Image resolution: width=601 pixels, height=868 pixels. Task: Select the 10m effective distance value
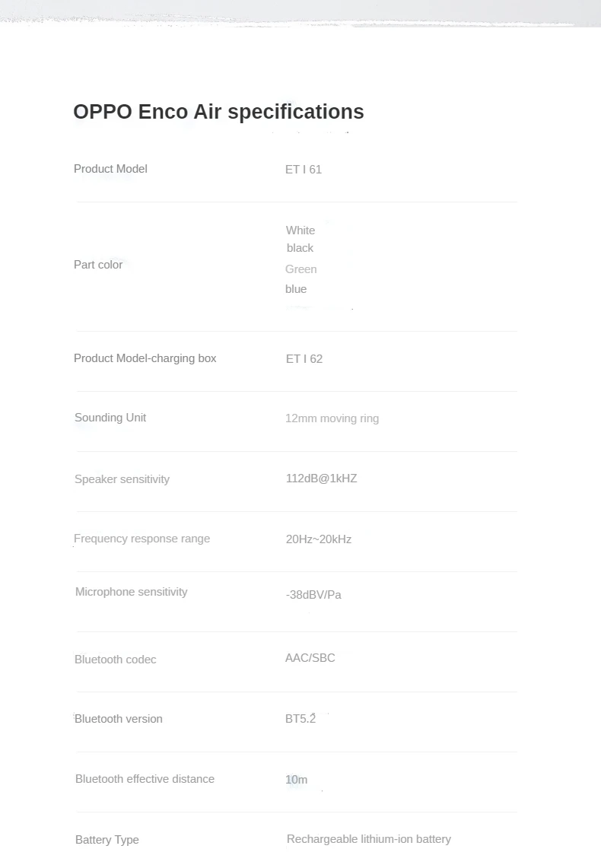(x=297, y=780)
